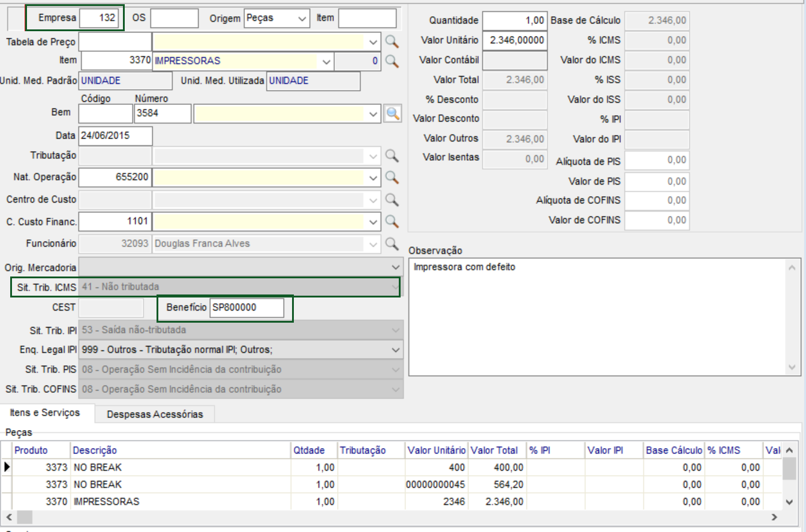Open the Origem Peças dropdown

point(302,19)
